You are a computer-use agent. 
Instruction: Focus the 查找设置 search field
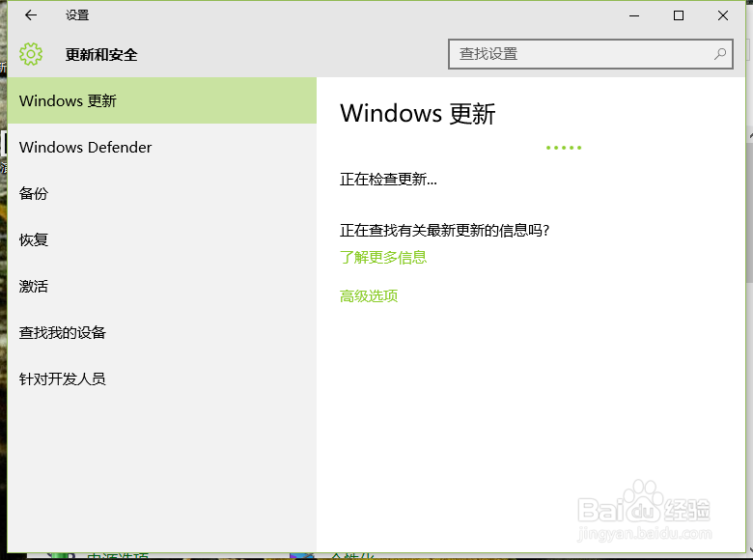[x=590, y=54]
